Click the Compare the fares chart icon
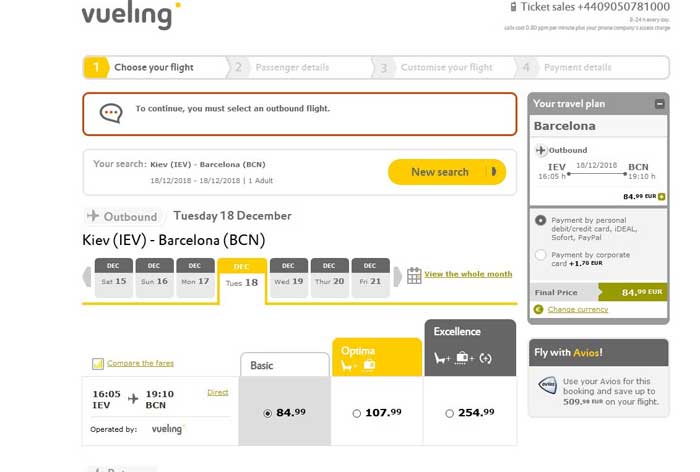 coord(98,364)
